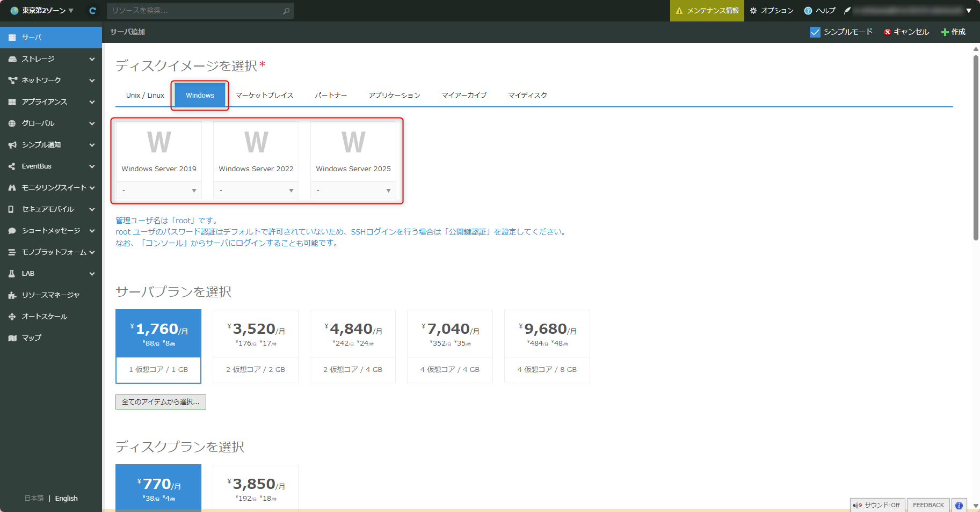Switch to the Unix / Linux tab
980x512 pixels.
pyautogui.click(x=145, y=96)
